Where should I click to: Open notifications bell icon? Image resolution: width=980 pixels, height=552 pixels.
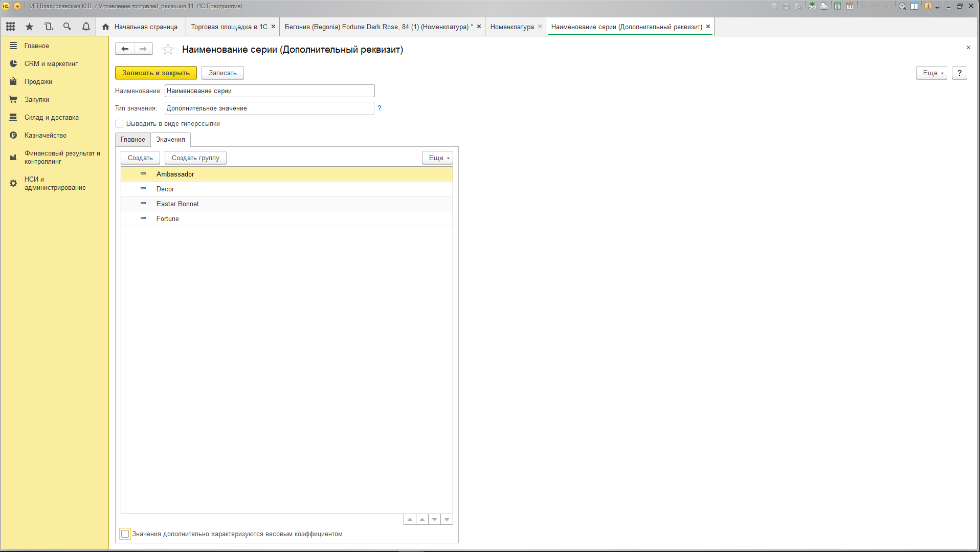[x=86, y=27]
